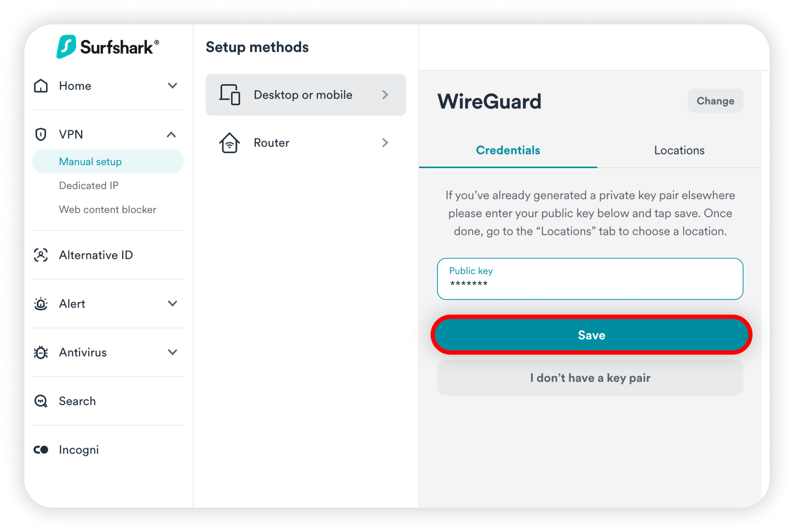Click "I don't have a key pair"

[590, 378]
